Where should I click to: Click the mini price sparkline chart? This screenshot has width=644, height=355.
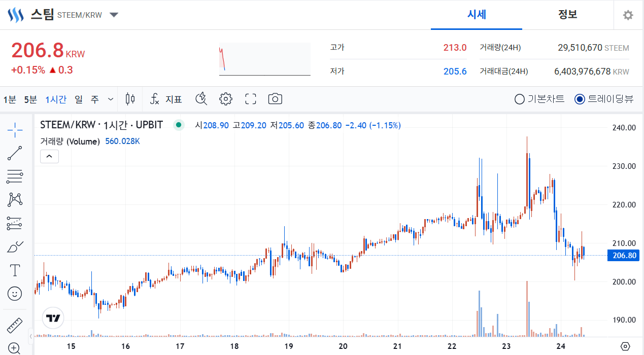pyautogui.click(x=264, y=59)
